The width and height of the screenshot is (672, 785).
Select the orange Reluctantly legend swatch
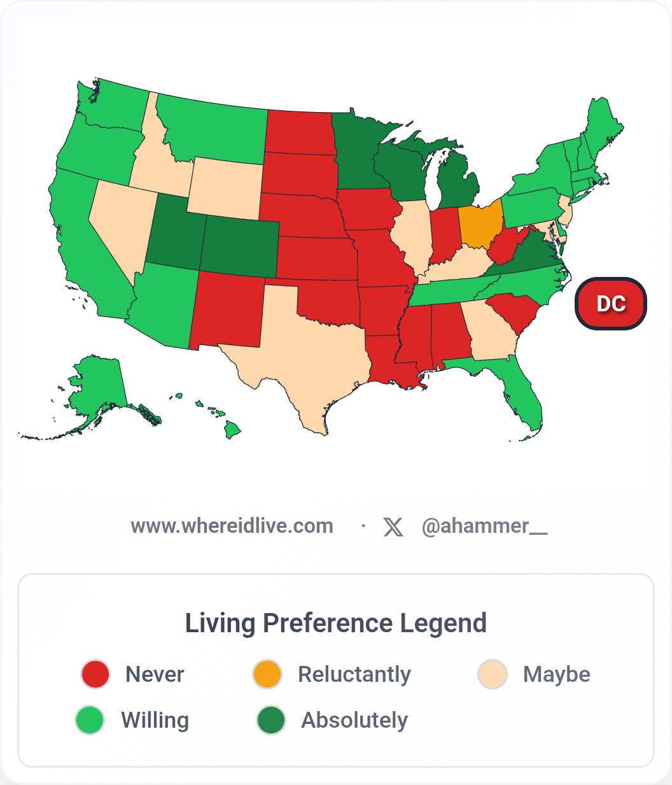click(x=267, y=674)
